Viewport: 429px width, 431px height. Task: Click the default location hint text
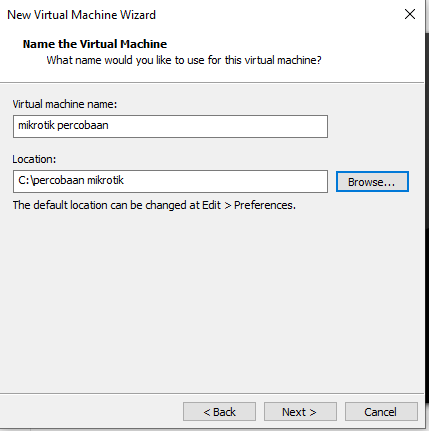click(154, 205)
